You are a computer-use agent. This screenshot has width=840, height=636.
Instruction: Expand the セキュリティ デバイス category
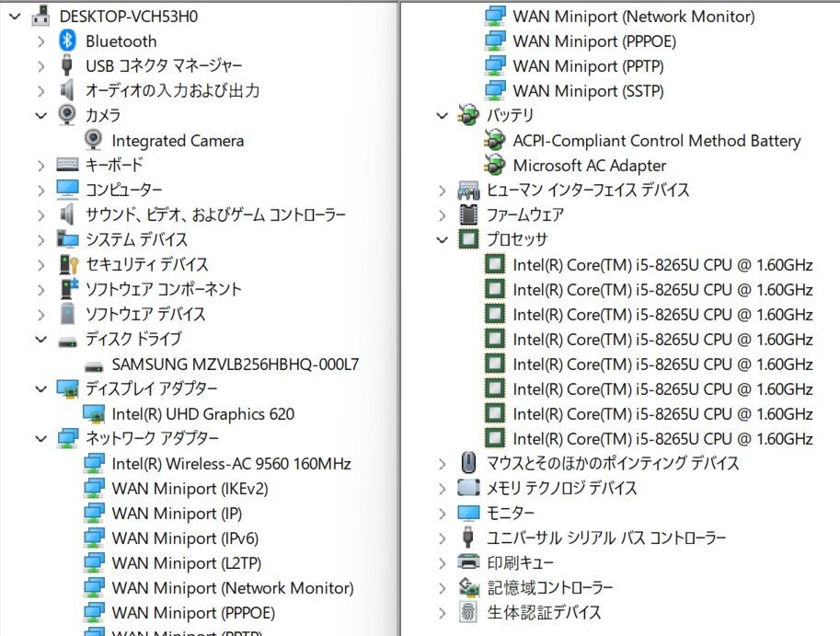[x=41, y=264]
